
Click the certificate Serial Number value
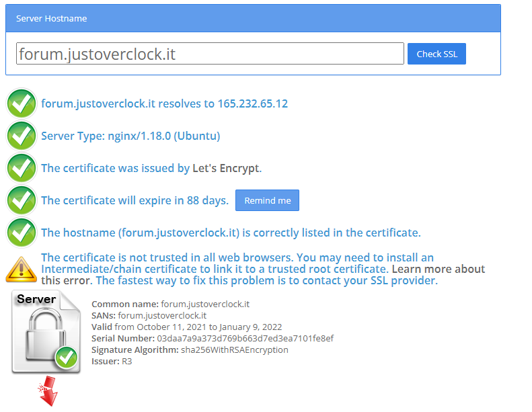[x=245, y=338]
